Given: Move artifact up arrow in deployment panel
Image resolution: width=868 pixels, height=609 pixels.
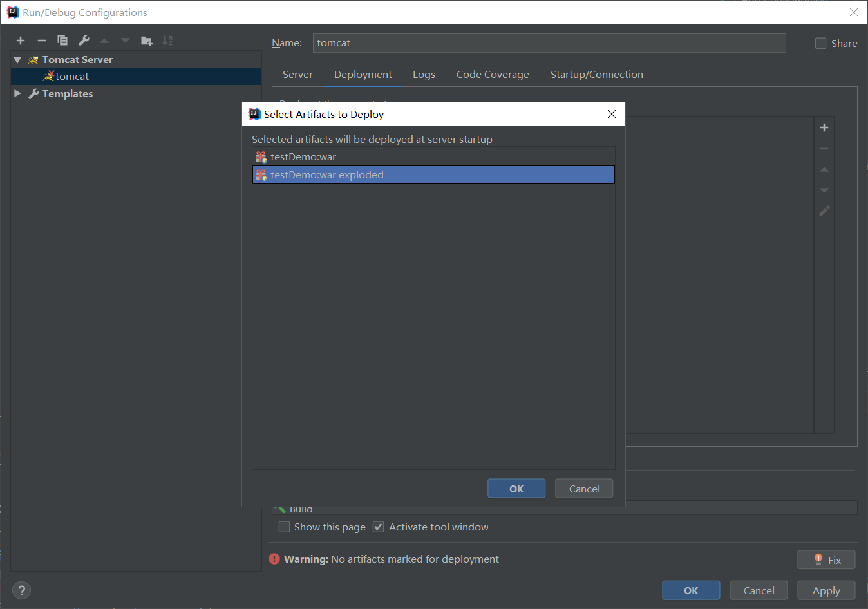Looking at the screenshot, I should (824, 169).
